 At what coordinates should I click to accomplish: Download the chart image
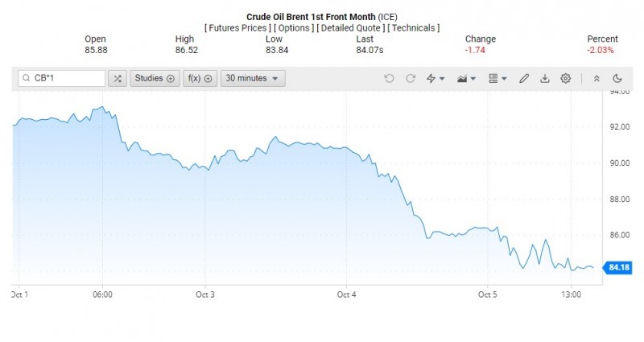(x=545, y=78)
